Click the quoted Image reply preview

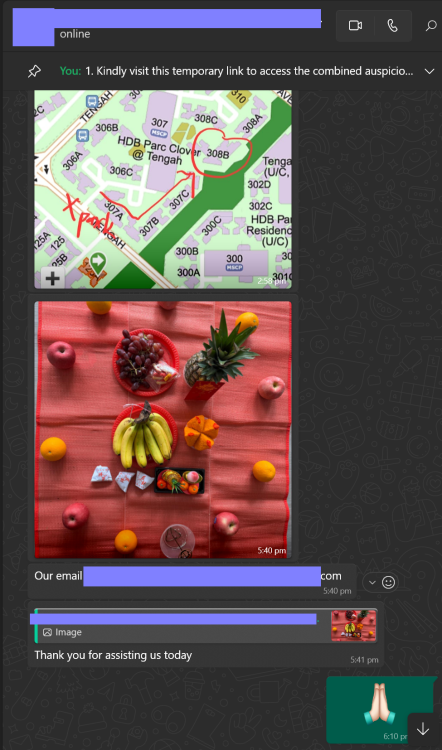point(205,626)
